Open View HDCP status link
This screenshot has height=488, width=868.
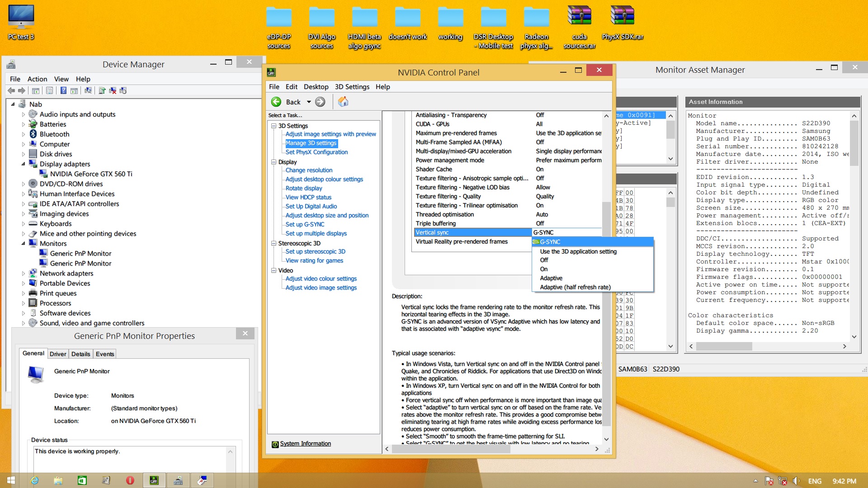tap(308, 197)
